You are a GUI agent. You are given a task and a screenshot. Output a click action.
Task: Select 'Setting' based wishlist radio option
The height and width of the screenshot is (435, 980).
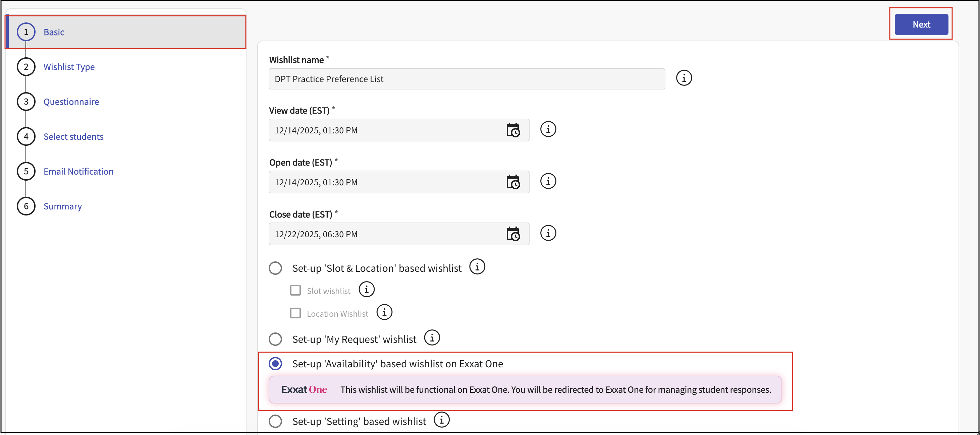point(275,421)
